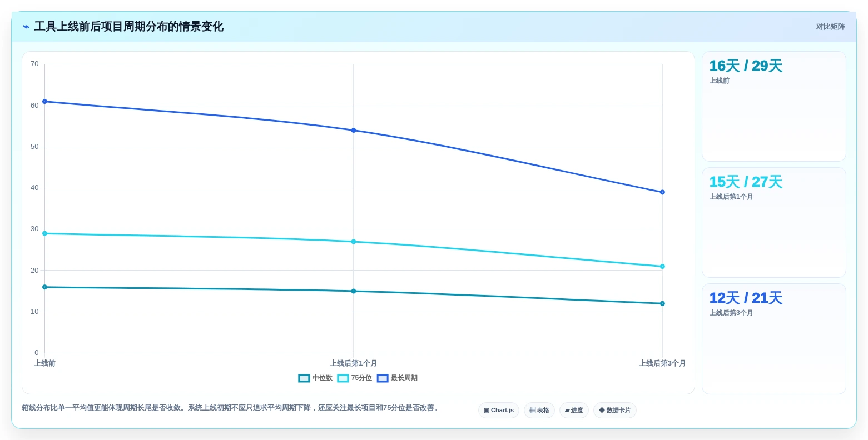Click the 最长周期 point at 上线前
Viewport: 868px width, 440px height.
click(x=45, y=102)
